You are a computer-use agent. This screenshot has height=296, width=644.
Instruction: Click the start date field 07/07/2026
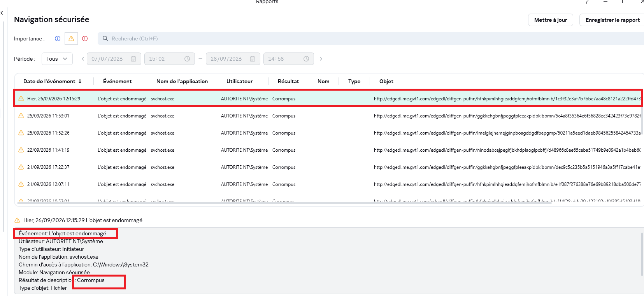tap(114, 59)
